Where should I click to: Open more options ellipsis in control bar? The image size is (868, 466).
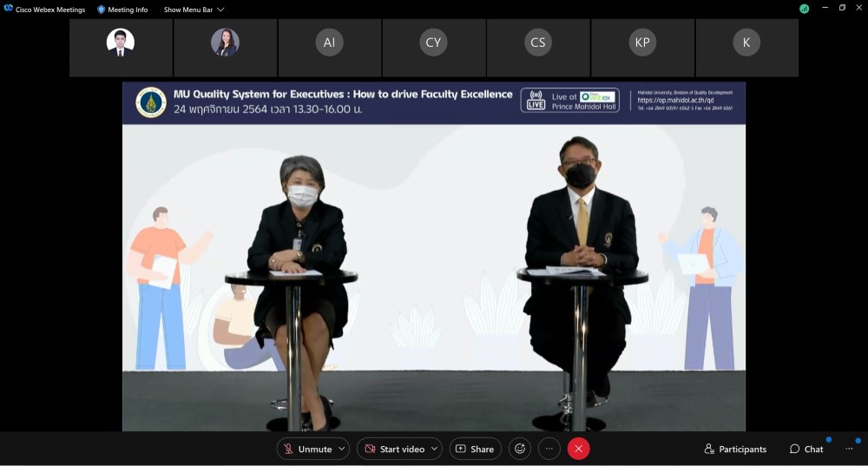click(x=549, y=449)
